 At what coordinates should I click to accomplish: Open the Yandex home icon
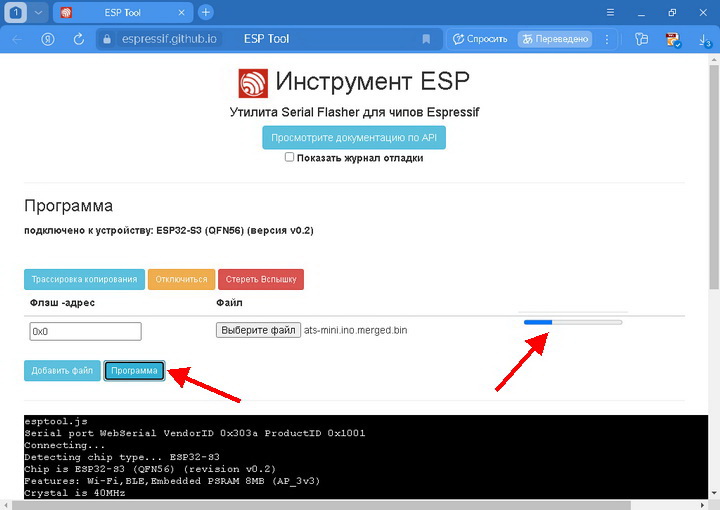(48, 39)
